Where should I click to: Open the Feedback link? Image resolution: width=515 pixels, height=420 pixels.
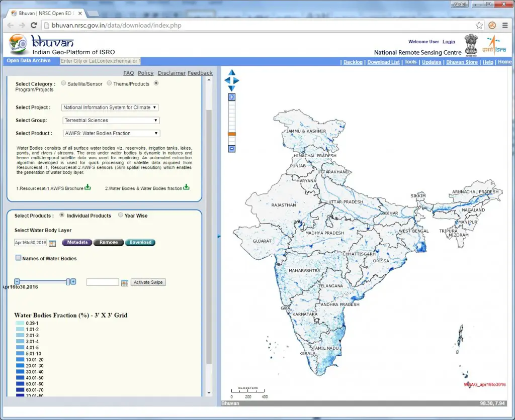(200, 73)
